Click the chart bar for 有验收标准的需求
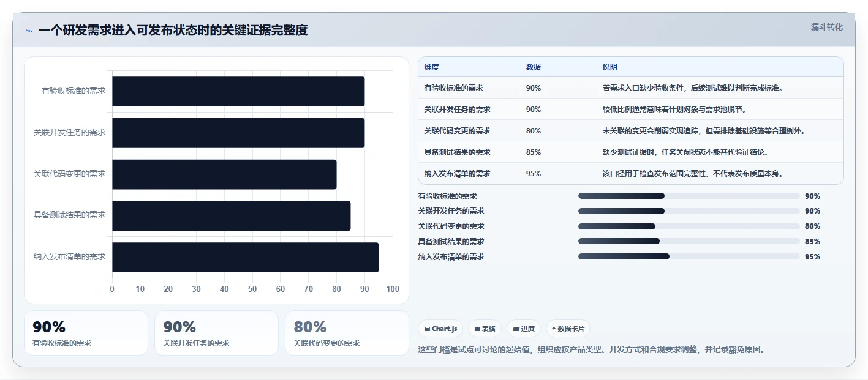868x380 pixels. pos(238,91)
